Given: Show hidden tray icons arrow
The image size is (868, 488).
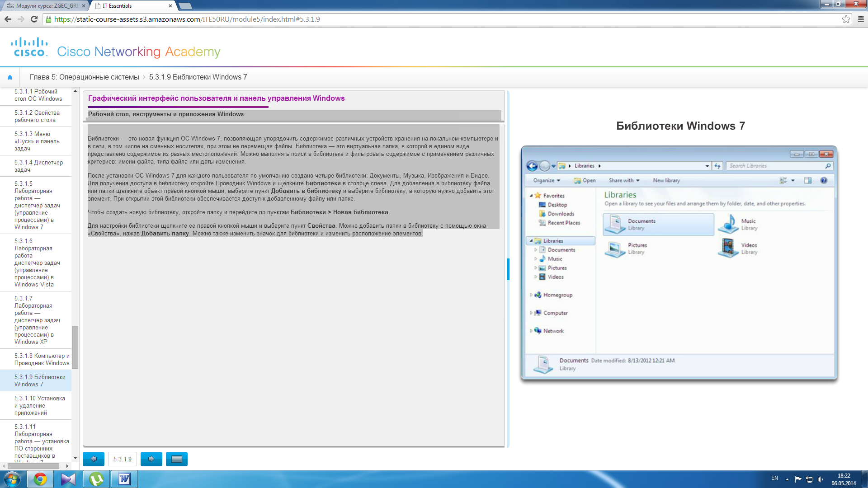Looking at the screenshot, I should [787, 479].
